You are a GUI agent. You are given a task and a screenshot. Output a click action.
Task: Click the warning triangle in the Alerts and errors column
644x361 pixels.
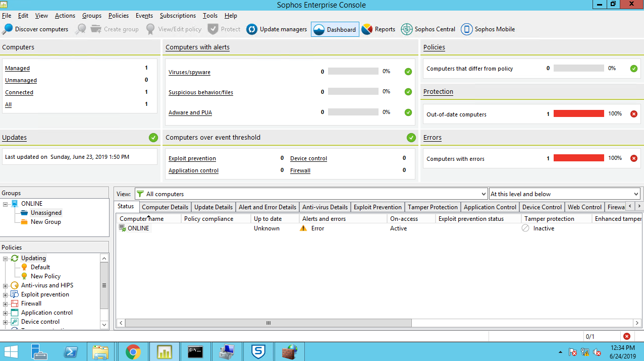coord(303,228)
